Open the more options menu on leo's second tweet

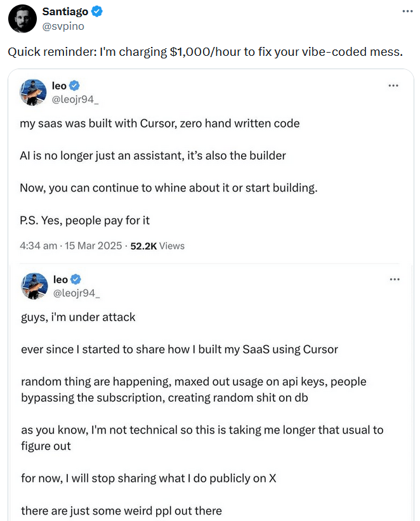pyautogui.click(x=395, y=279)
